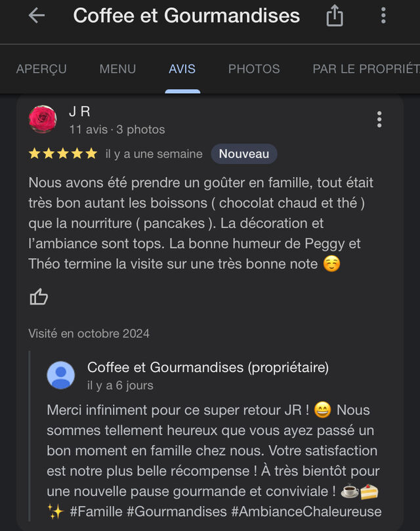Click the Coffee et Gourmandises page title
Image resolution: width=420 pixels, height=531 pixels.
tap(186, 16)
